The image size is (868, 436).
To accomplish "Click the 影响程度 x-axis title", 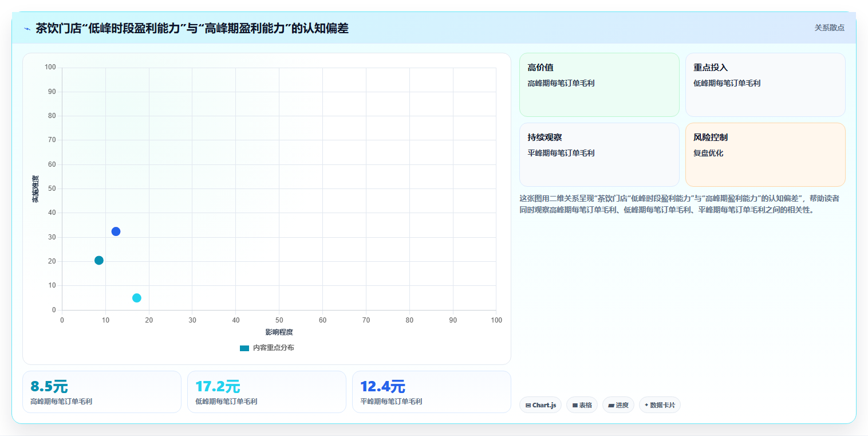I will (x=279, y=332).
